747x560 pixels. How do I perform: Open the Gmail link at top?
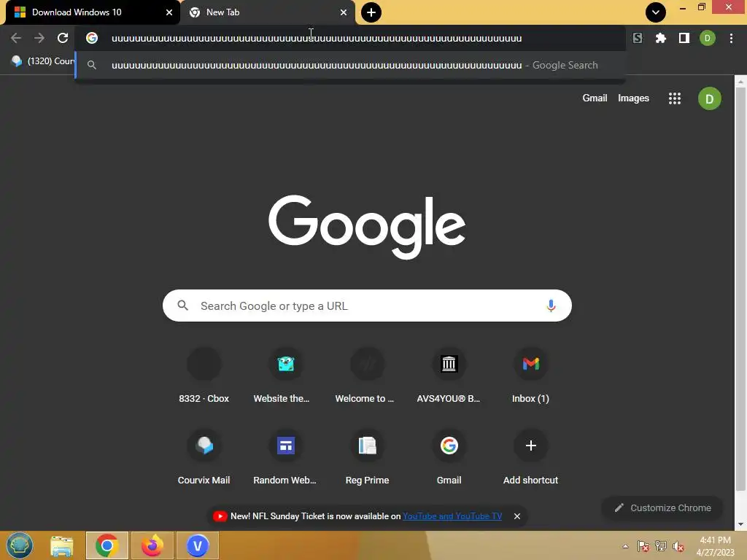(x=595, y=98)
